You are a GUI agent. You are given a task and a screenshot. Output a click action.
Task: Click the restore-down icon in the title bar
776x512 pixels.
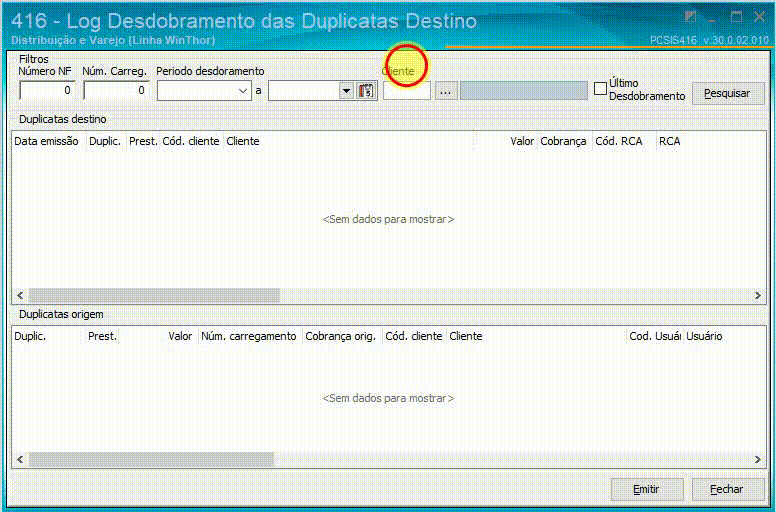690,17
